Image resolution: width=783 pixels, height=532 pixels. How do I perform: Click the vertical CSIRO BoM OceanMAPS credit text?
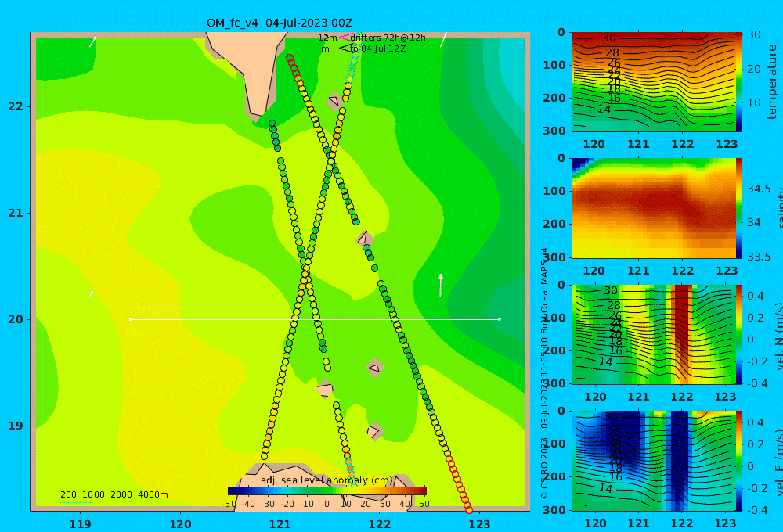544,373
